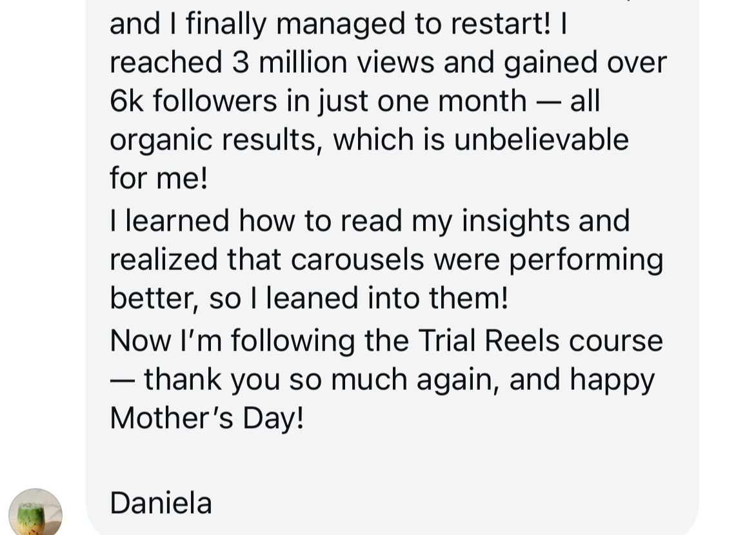The height and width of the screenshot is (535, 756).
Task: Click the words 'Mother's Day!'
Action: (x=207, y=418)
